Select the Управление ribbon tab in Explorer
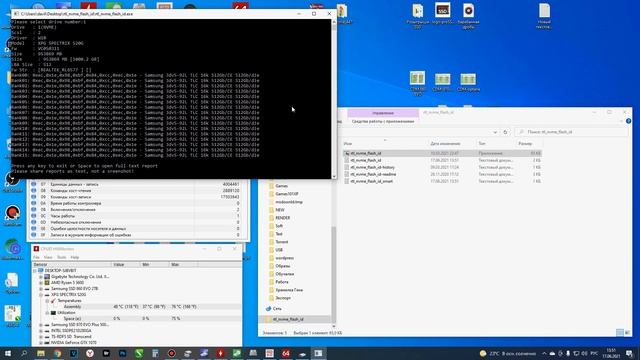Image resolution: width=640 pixels, height=360 pixels. pyautogui.click(x=383, y=113)
